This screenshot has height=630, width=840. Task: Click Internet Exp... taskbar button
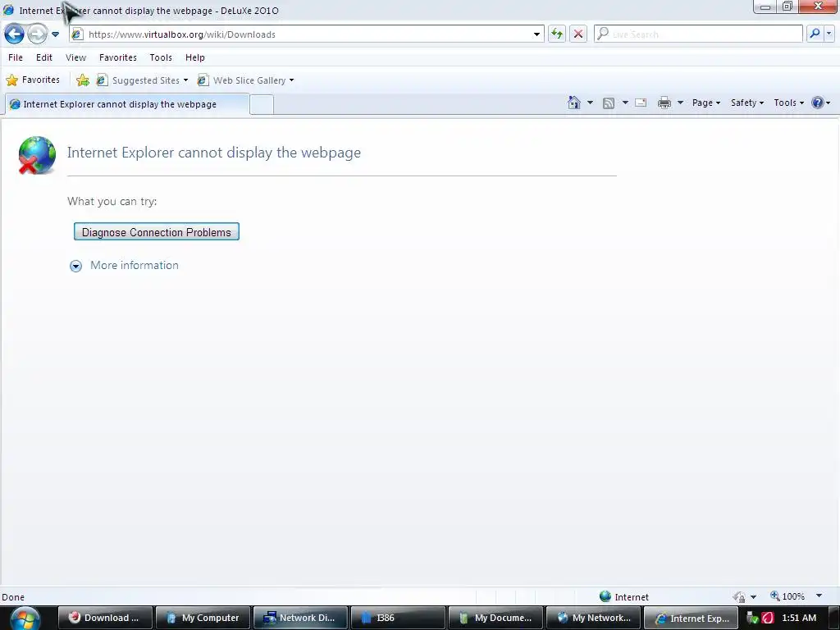pyautogui.click(x=691, y=618)
